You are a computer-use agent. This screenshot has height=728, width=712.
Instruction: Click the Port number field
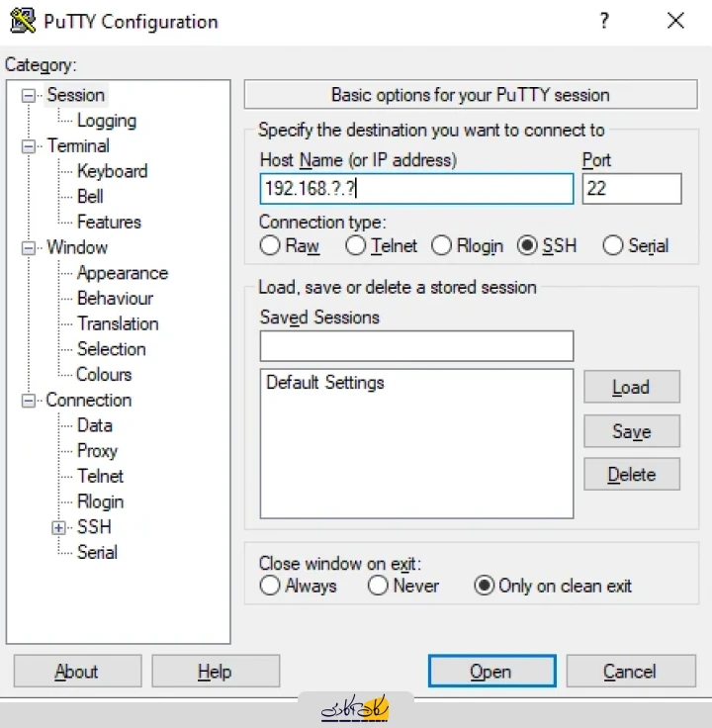pyautogui.click(x=631, y=189)
